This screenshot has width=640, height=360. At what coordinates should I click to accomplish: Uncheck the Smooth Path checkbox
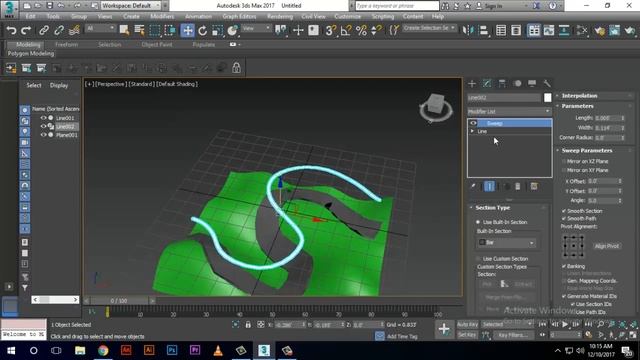point(564,219)
